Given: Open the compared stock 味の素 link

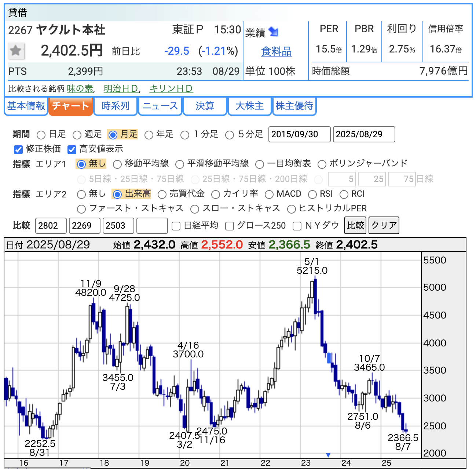Looking at the screenshot, I should pos(80,88).
